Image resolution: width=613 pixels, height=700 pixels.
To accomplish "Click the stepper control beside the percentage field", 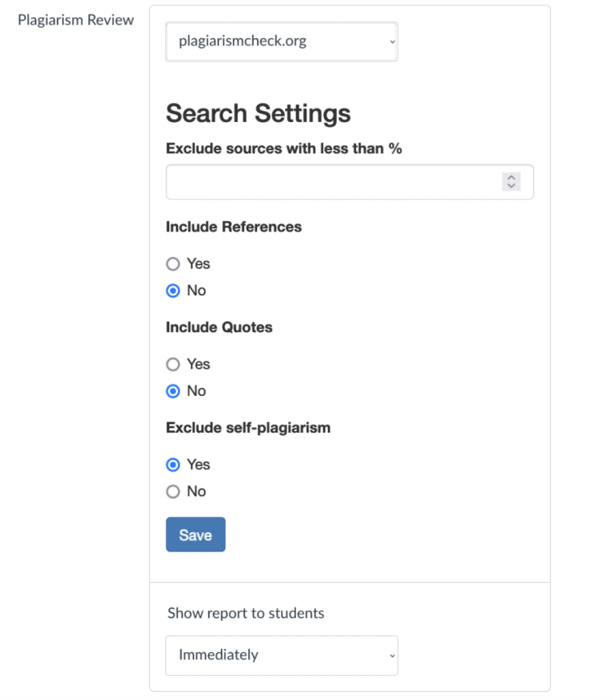I will point(511,181).
